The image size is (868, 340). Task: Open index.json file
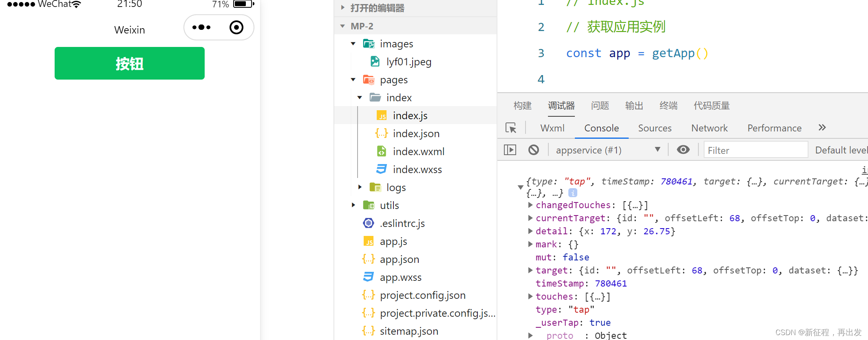tap(416, 133)
